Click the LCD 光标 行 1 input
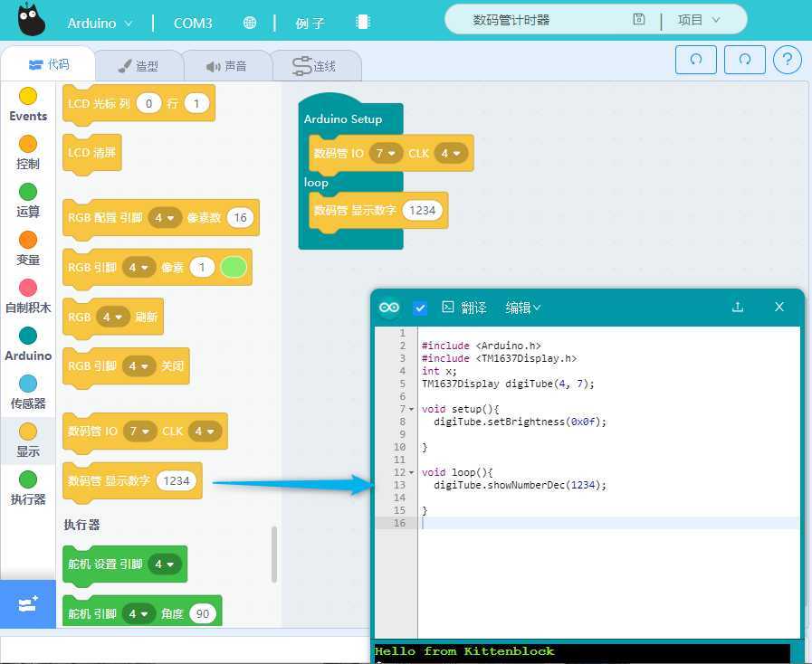Image resolution: width=812 pixels, height=664 pixels. [196, 103]
